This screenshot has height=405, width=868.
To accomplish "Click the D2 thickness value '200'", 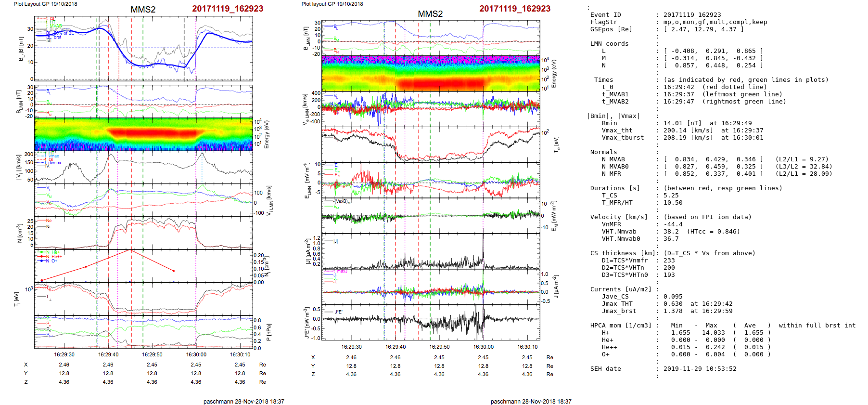I will pos(669,268).
